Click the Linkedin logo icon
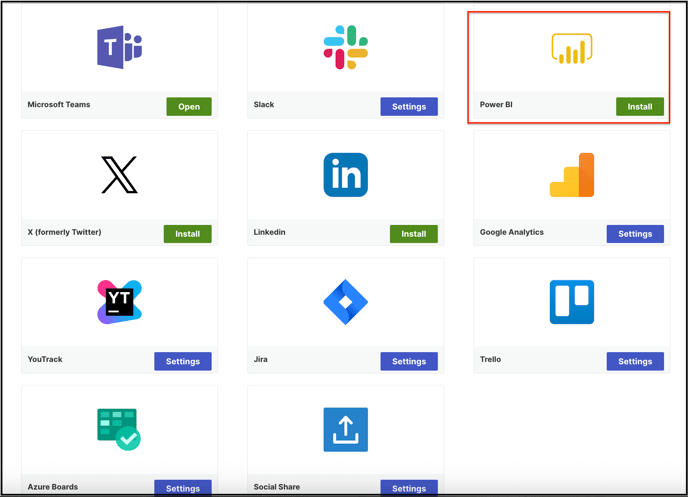 pos(346,175)
